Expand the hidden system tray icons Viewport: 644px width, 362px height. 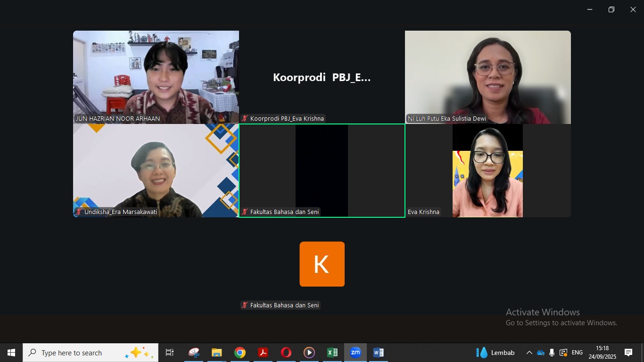[x=529, y=353]
